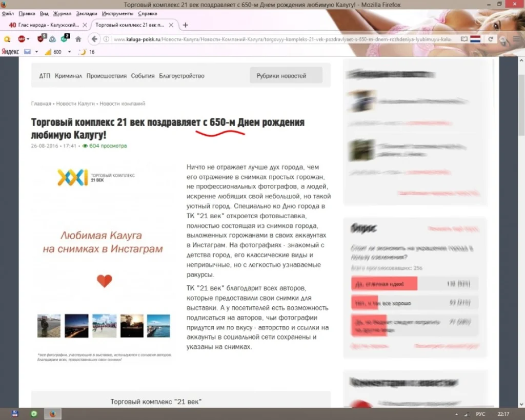Toggle Reader View in the address bar
The image size is (525, 420).
[x=464, y=39]
